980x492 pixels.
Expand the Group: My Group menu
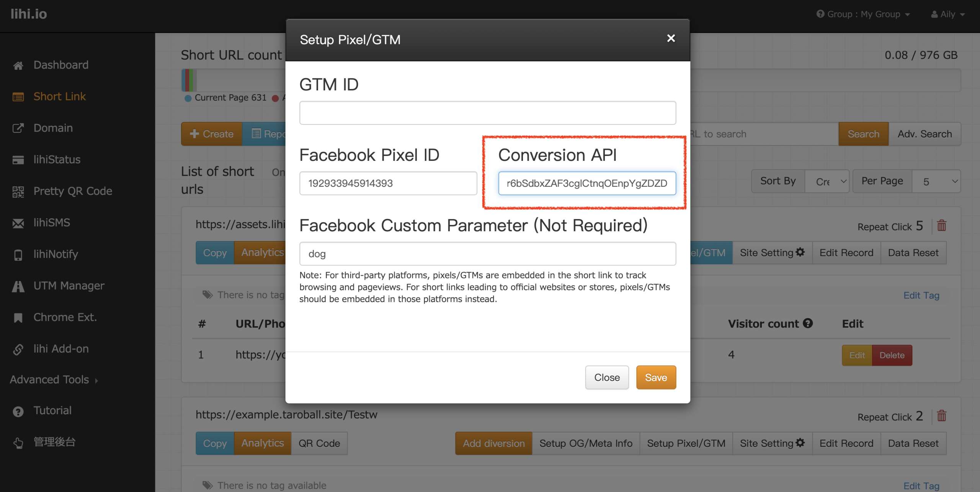point(863,15)
